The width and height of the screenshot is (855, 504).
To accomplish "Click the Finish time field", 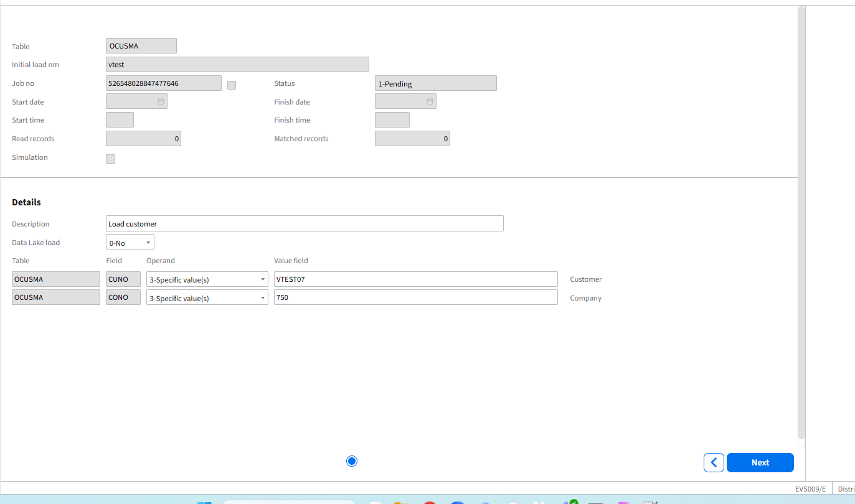I will 392,119.
